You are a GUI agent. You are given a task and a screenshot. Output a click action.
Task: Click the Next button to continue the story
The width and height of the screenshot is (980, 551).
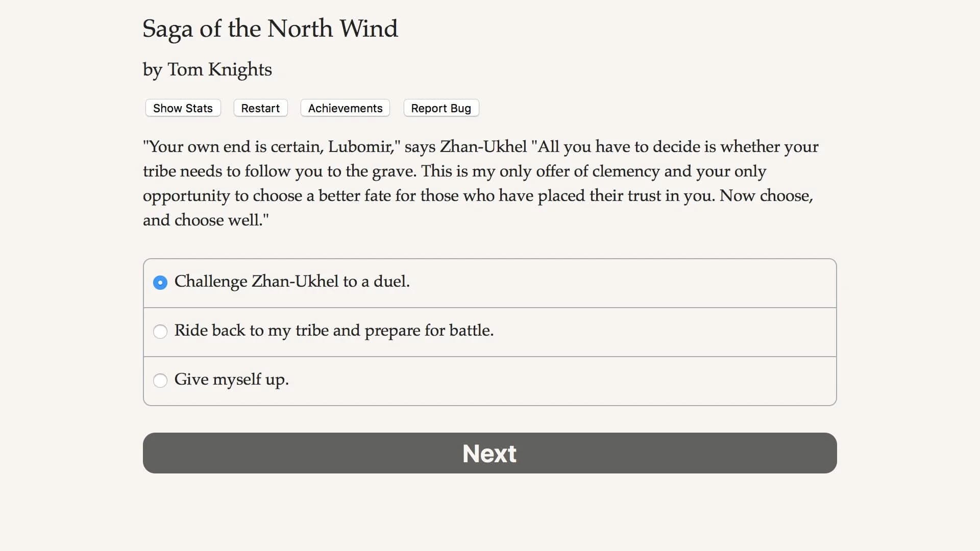(x=489, y=453)
